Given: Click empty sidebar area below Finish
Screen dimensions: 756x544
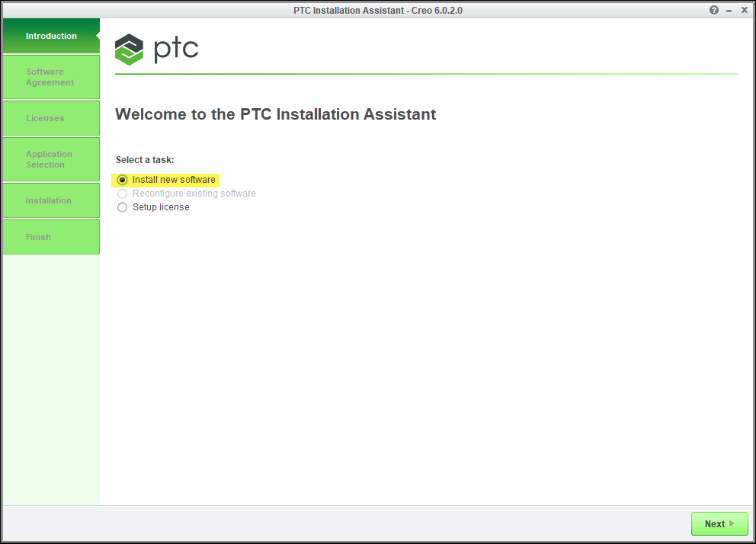Looking at the screenshot, I should point(50,381).
